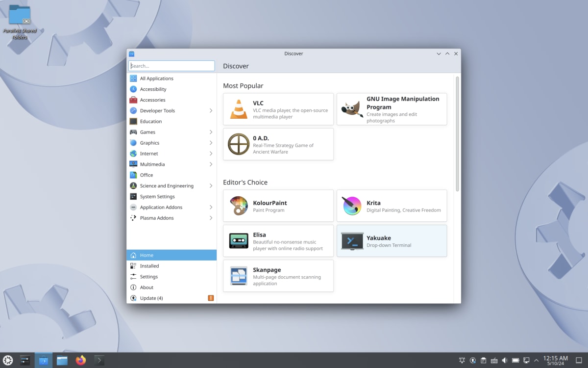Click the Games controller icon
The width and height of the screenshot is (588, 368).
coord(133,132)
